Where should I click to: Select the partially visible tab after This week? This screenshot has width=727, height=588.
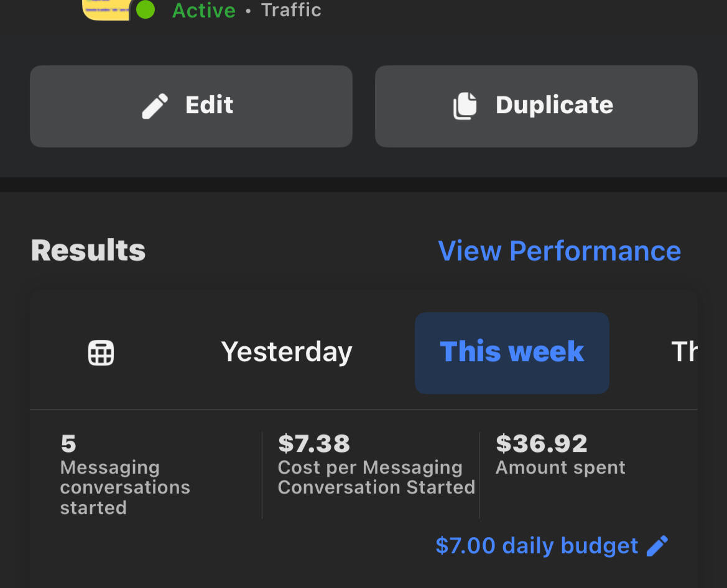coord(683,352)
